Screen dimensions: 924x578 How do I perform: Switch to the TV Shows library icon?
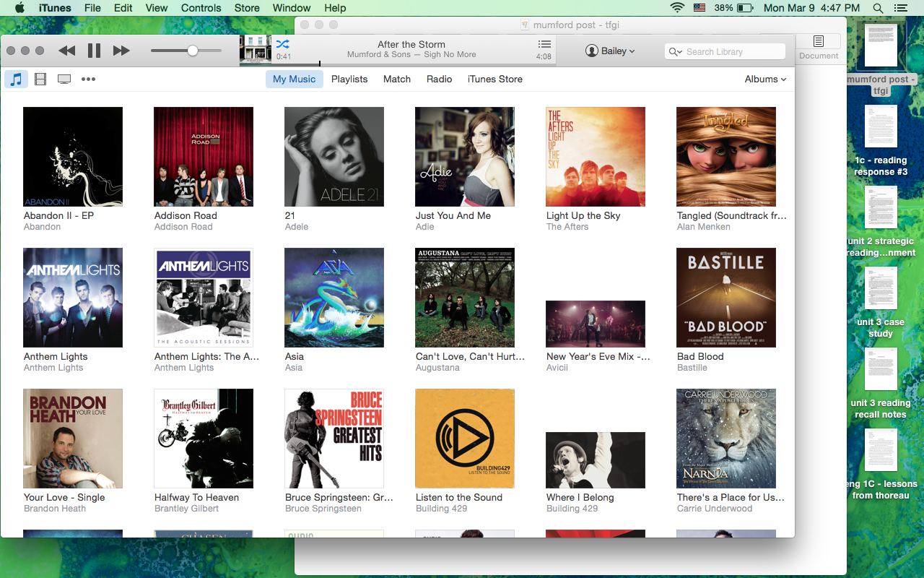pos(64,79)
